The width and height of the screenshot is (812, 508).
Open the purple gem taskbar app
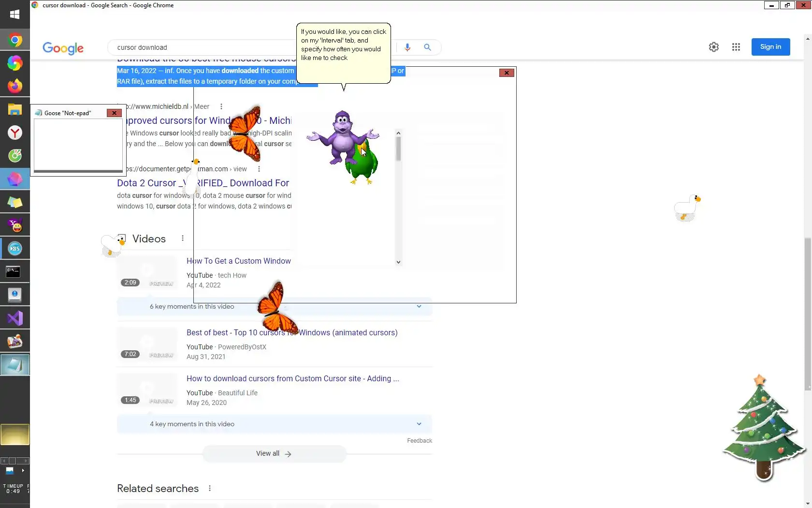pos(14,179)
